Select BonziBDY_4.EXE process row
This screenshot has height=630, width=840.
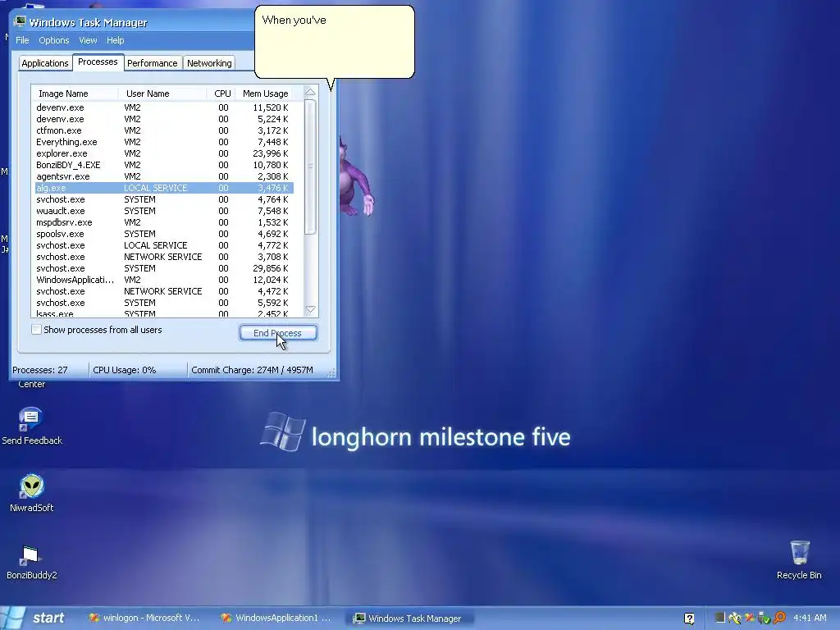164,165
